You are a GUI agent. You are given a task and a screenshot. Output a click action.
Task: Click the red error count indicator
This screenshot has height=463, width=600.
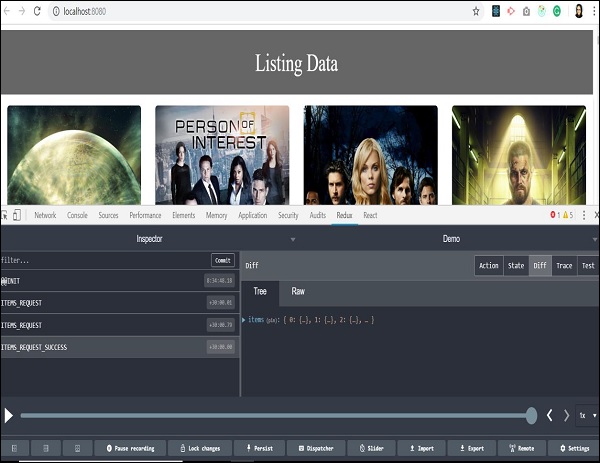pos(556,215)
